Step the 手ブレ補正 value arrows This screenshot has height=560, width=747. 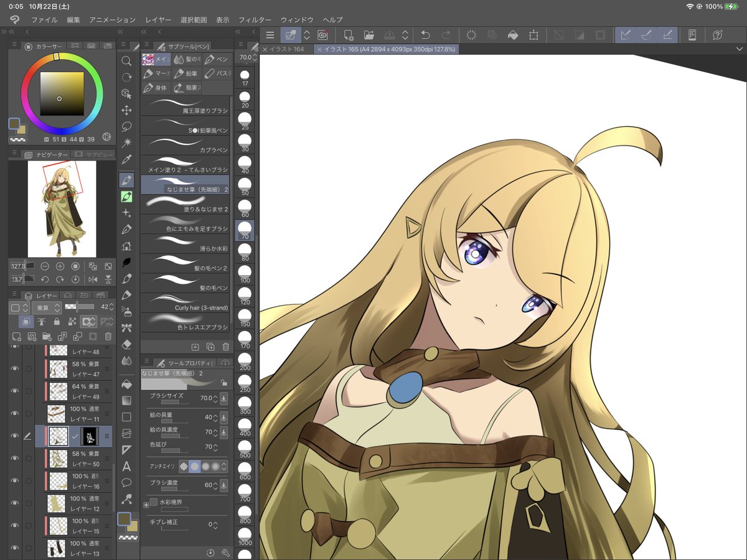[215, 525]
